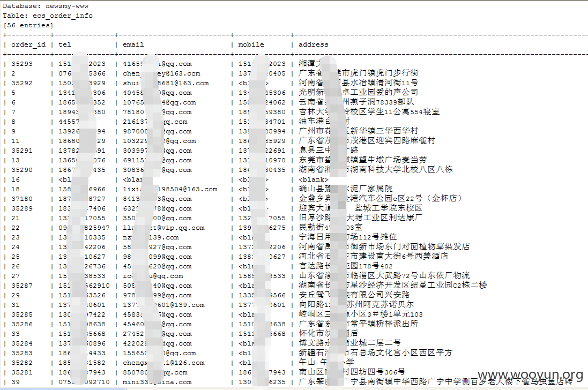Click order_id cell 33
Image resolution: width=588 pixels, height=390 pixels.
point(16,334)
